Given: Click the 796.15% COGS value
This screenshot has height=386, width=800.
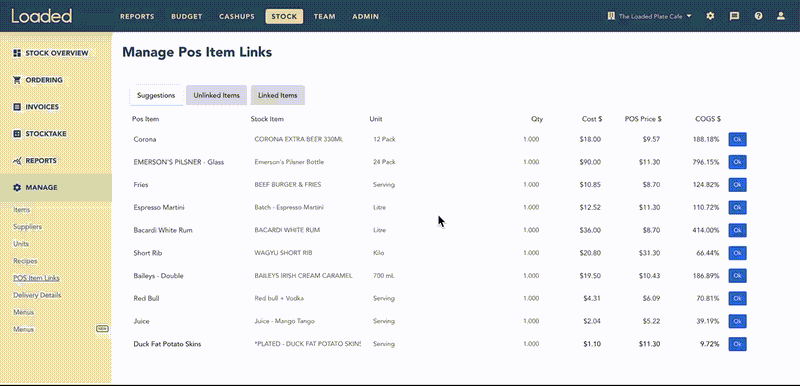Looking at the screenshot, I should pos(706,162).
